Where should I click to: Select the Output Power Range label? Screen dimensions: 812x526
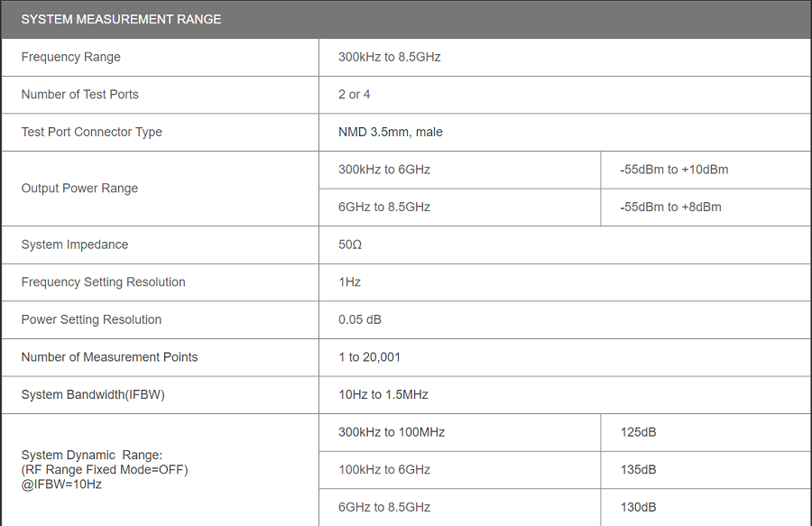click(80, 189)
